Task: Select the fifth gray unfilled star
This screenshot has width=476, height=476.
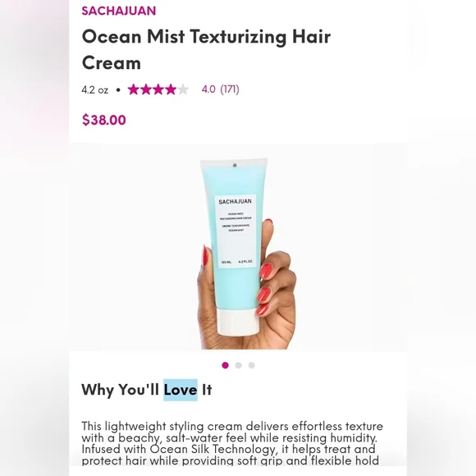Action: coord(183,89)
